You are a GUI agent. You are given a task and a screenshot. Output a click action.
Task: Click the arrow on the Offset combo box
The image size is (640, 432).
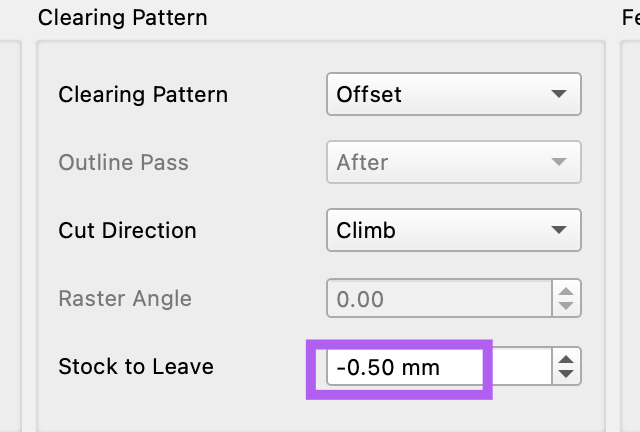click(x=559, y=95)
